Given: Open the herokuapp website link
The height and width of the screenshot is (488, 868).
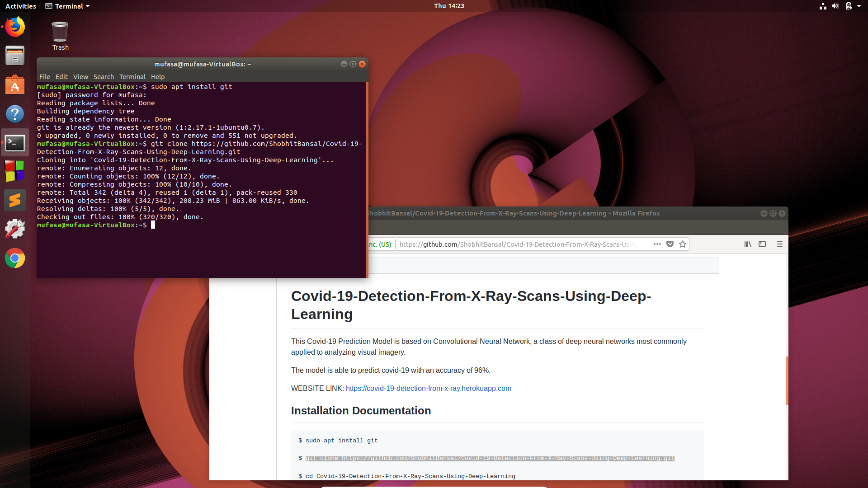Looking at the screenshot, I should 428,388.
